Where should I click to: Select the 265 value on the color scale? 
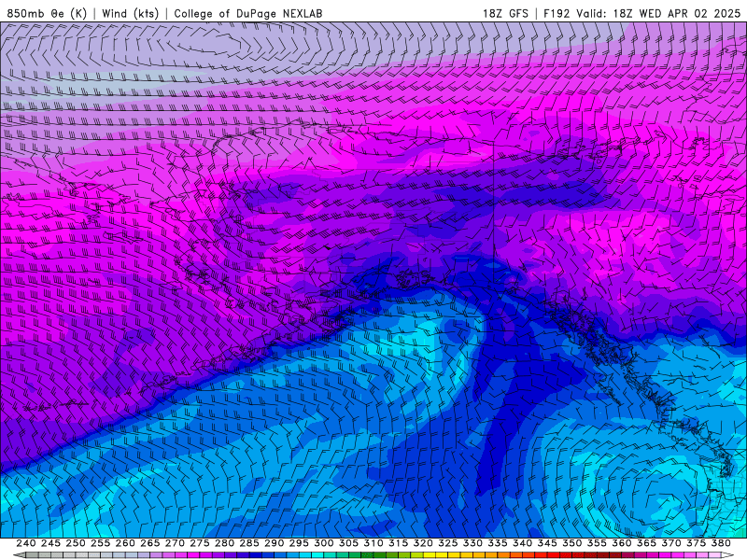[150, 543]
